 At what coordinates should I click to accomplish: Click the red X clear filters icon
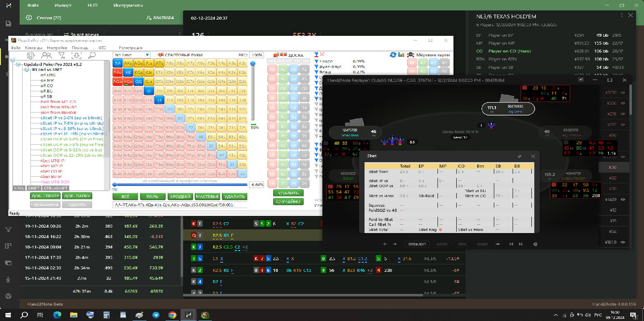coord(322,55)
